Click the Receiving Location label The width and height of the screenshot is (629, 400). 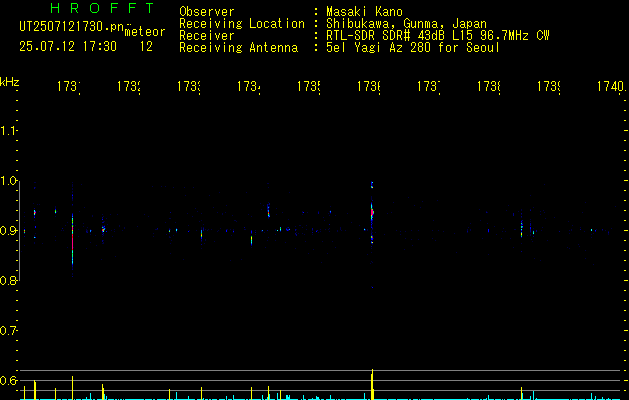[x=242, y=24]
